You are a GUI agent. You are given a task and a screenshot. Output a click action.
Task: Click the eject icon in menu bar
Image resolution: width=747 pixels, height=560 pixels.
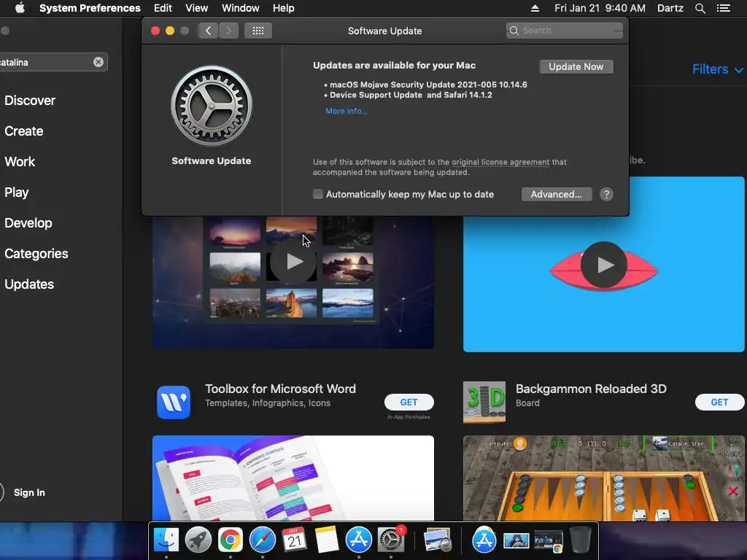click(x=535, y=8)
